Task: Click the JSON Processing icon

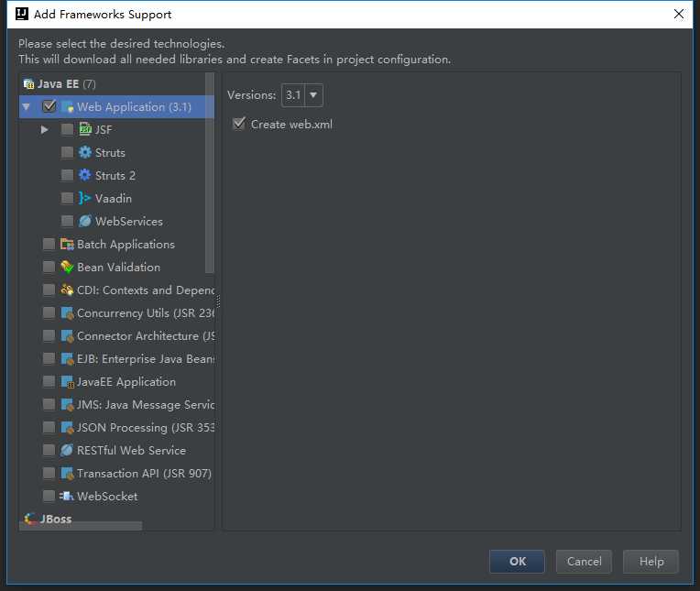Action: (67, 428)
